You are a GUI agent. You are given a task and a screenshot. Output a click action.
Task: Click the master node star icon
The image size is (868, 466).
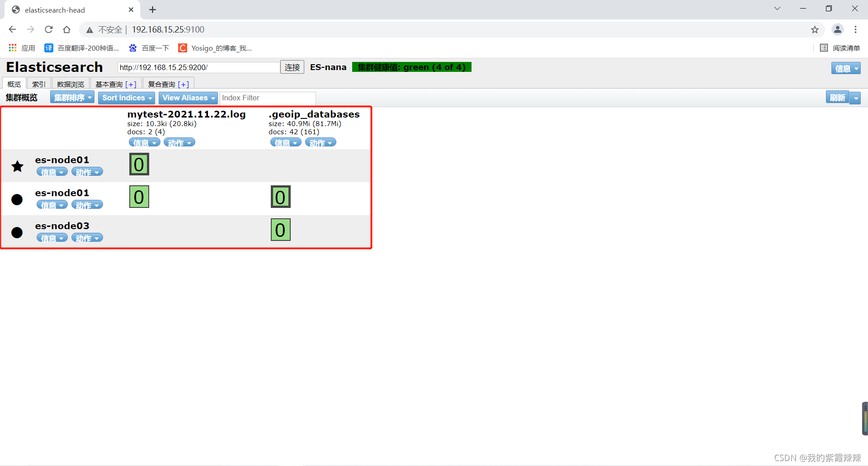tap(17, 166)
